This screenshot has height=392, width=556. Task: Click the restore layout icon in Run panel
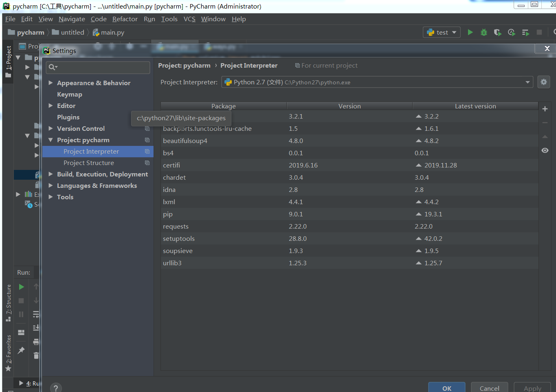(22, 333)
